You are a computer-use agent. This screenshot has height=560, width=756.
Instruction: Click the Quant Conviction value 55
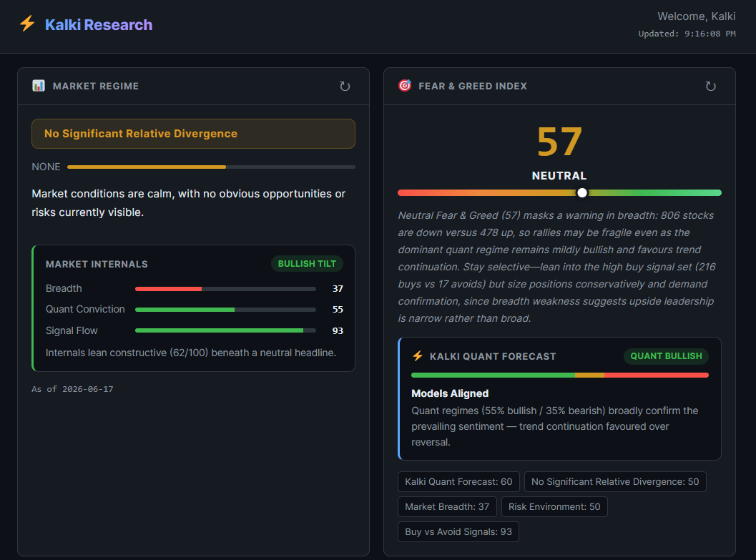[338, 310]
